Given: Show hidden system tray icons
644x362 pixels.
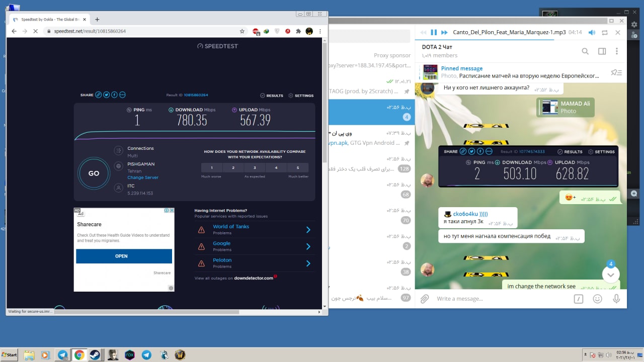Looking at the screenshot, I should pos(585,354).
